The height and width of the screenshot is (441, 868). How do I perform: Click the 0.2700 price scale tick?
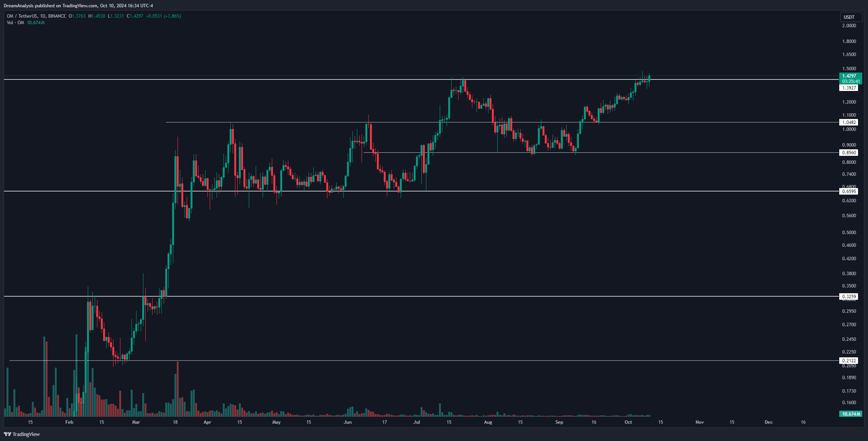pyautogui.click(x=849, y=325)
